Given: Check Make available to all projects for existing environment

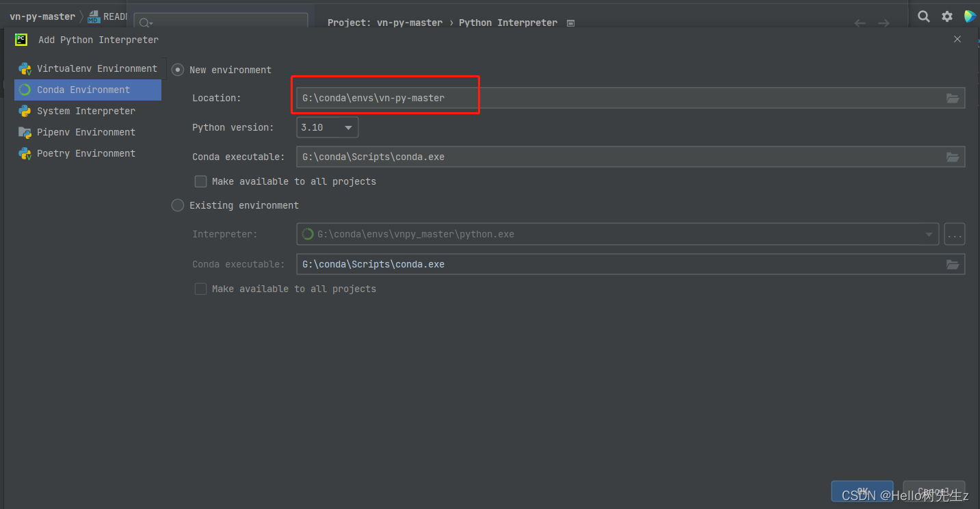Looking at the screenshot, I should (x=200, y=289).
